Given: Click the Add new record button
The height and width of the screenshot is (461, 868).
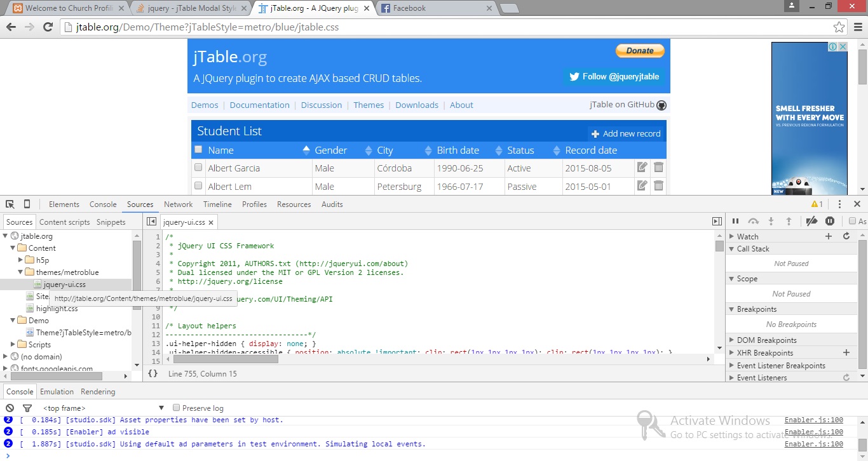Looking at the screenshot, I should [x=627, y=133].
